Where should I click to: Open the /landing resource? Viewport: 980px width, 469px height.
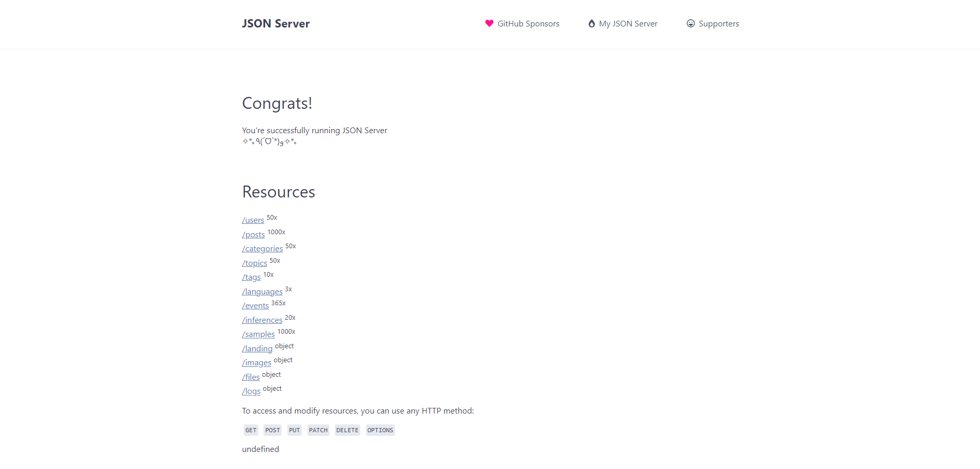pos(257,349)
